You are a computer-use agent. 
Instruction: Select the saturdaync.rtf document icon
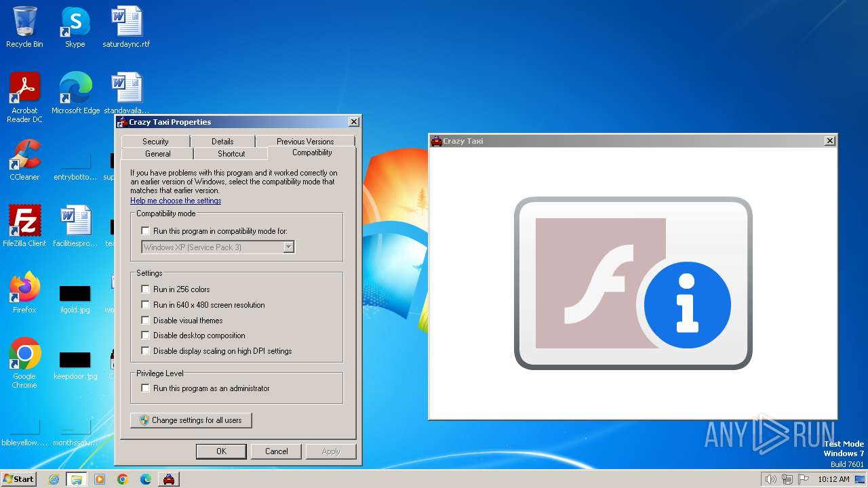(x=126, y=27)
